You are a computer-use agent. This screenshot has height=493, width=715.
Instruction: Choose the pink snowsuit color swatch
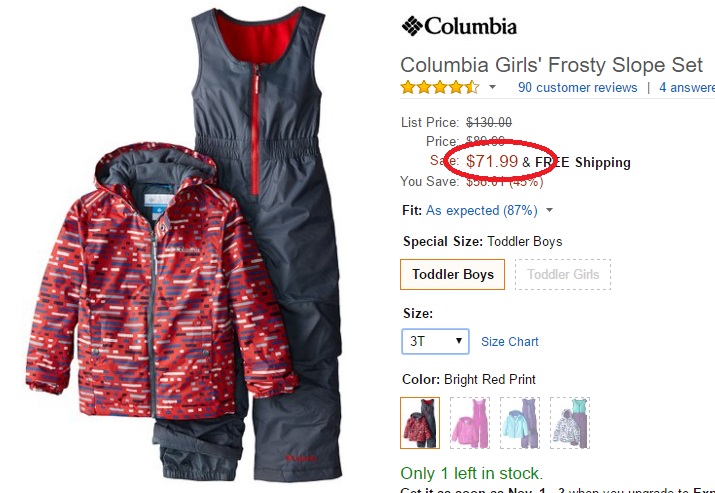pyautogui.click(x=470, y=423)
